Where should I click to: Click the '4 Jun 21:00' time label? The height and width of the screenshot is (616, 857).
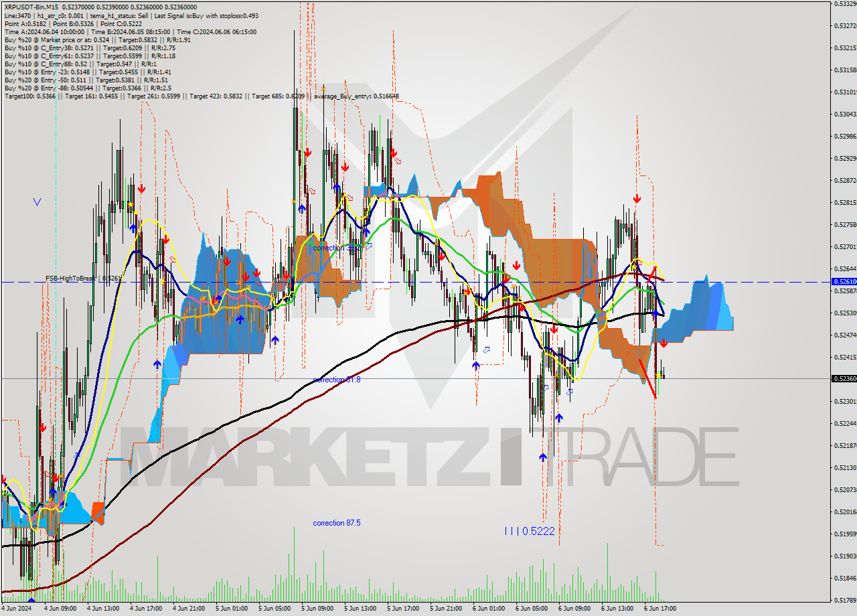coord(187,609)
